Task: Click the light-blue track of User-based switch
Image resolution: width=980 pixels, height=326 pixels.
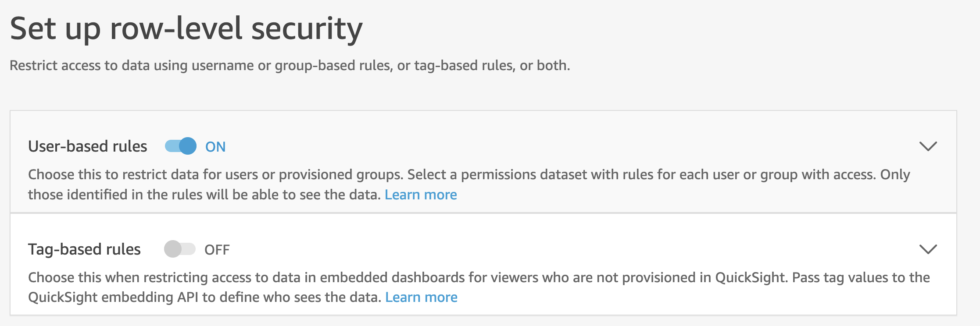Action: [x=171, y=146]
